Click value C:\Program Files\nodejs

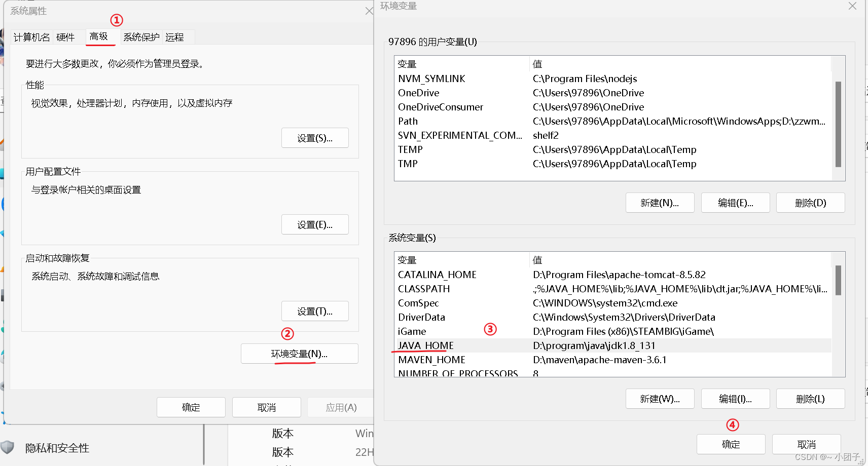coord(585,79)
